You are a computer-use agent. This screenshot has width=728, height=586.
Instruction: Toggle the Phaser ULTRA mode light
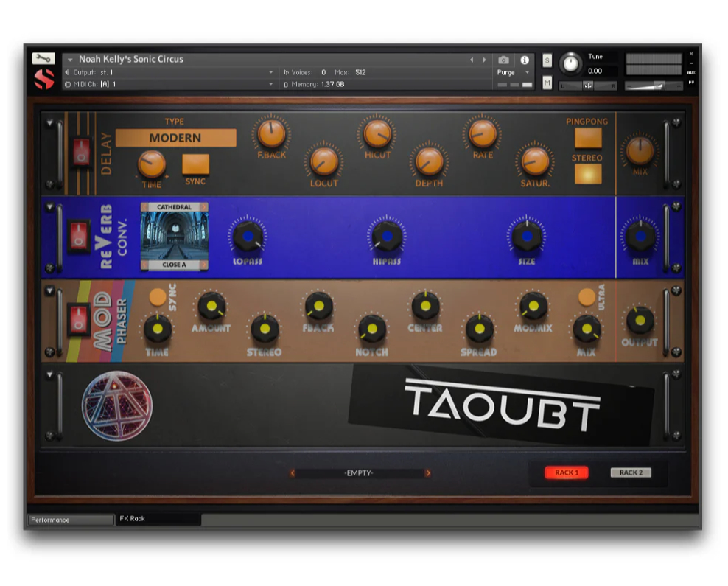(587, 297)
